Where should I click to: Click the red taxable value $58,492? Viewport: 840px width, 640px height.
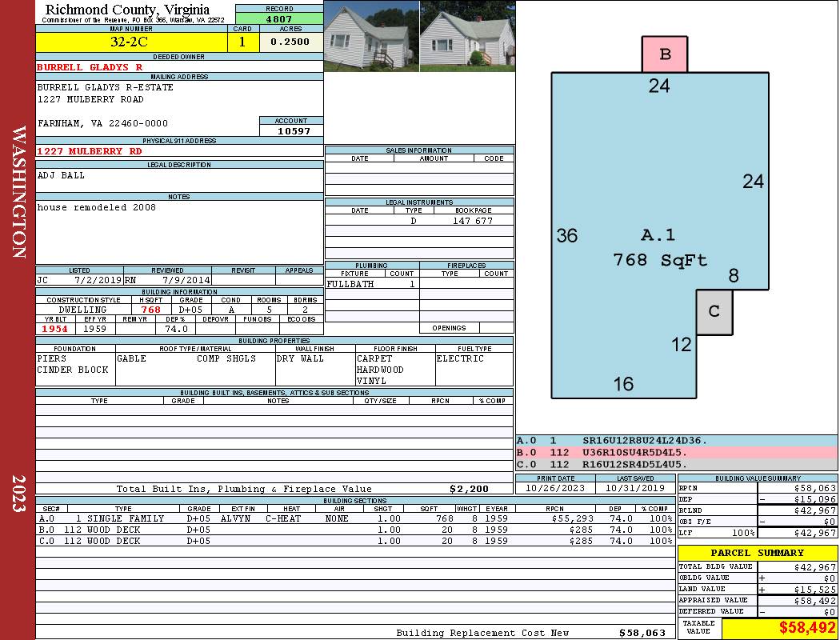(x=806, y=628)
